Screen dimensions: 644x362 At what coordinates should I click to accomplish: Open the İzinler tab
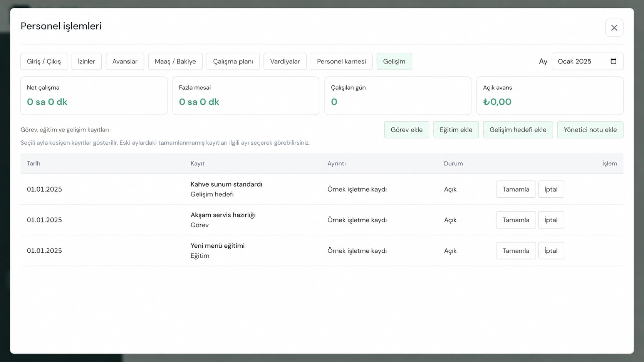(87, 61)
